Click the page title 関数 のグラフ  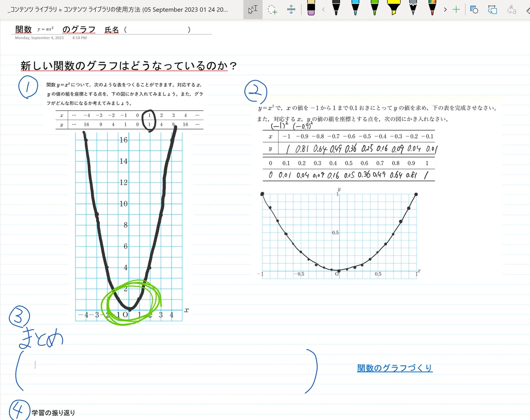55,30
